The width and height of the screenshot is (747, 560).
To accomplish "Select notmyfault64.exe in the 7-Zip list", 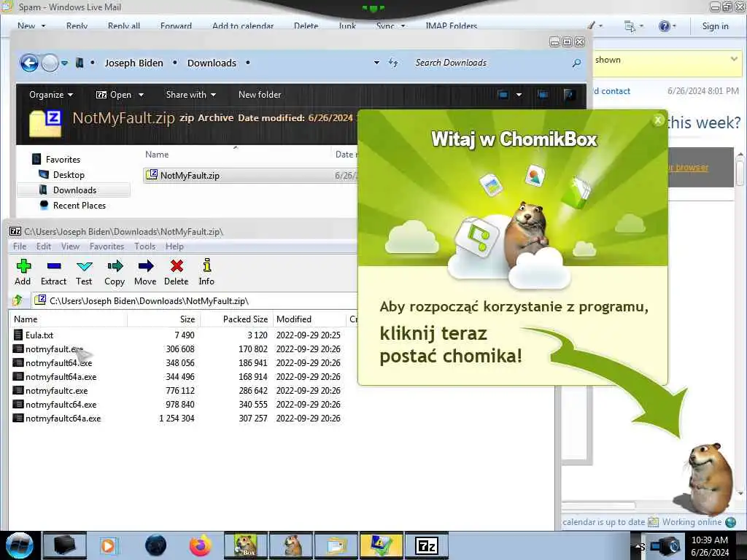I will click(x=58, y=363).
